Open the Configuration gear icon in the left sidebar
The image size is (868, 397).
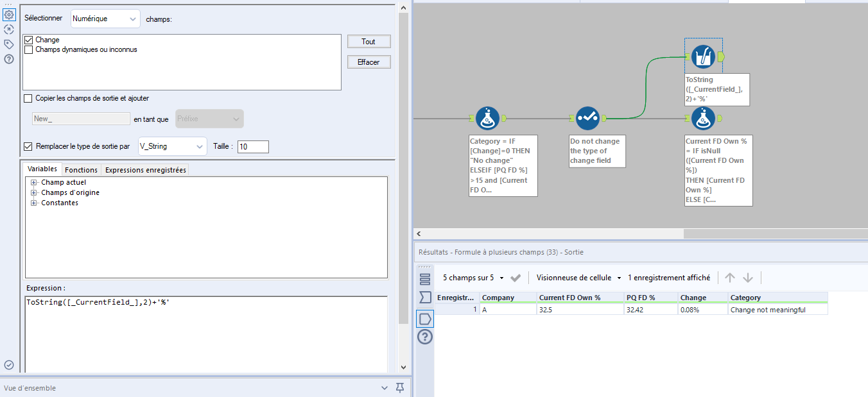tap(9, 13)
